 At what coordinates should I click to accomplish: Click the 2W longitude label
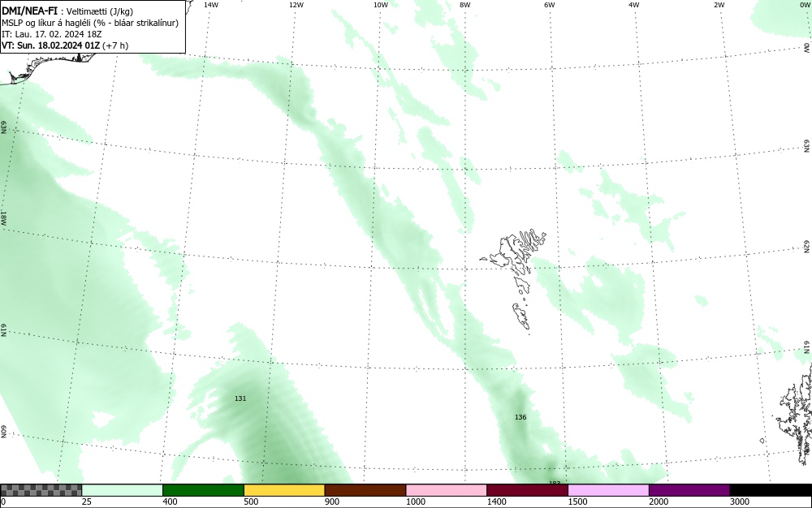click(719, 5)
